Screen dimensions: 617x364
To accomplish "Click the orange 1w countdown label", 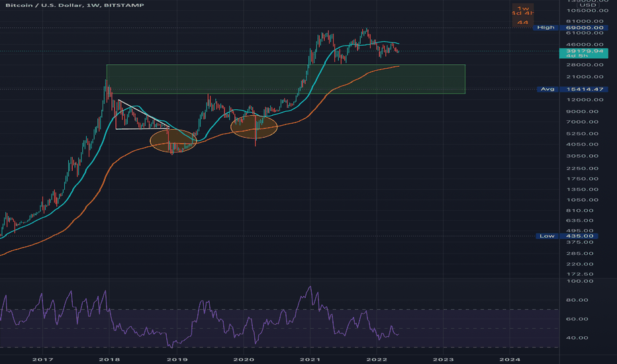I will click(522, 15).
